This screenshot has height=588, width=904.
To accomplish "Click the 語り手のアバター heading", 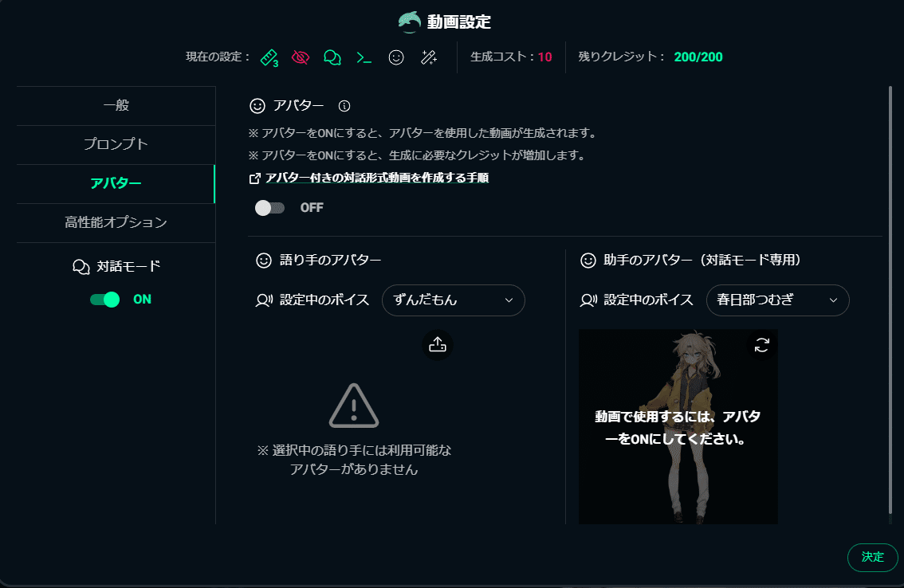I will (330, 260).
